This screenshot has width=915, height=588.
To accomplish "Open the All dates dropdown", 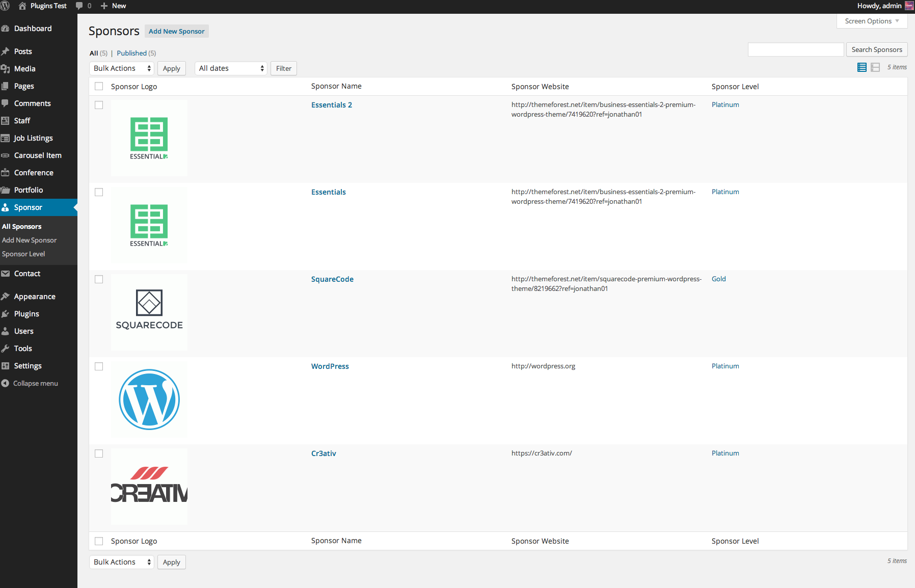I will (231, 68).
